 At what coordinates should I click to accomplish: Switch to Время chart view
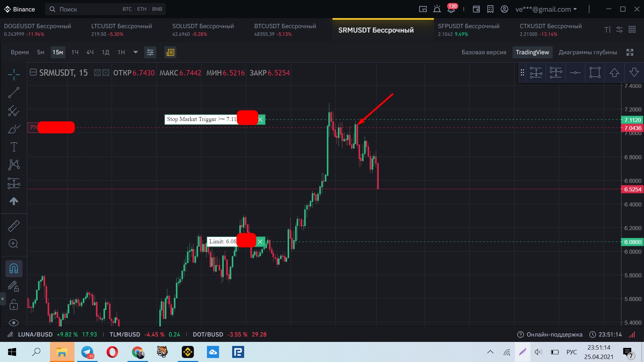tap(20, 52)
